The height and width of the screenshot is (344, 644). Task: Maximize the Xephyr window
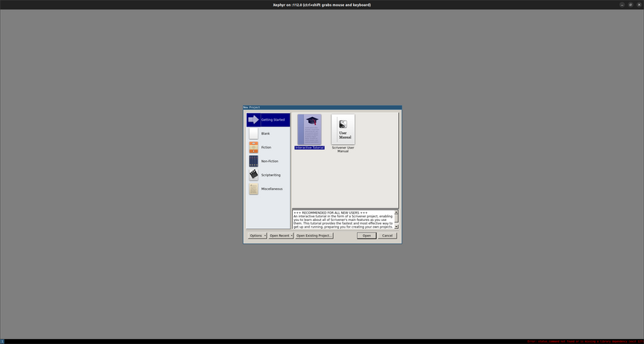point(631,4)
